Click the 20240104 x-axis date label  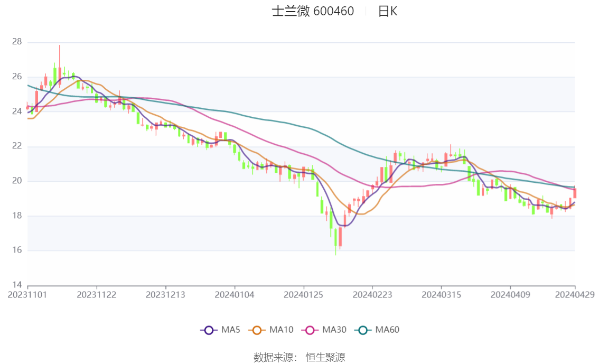[x=234, y=294]
